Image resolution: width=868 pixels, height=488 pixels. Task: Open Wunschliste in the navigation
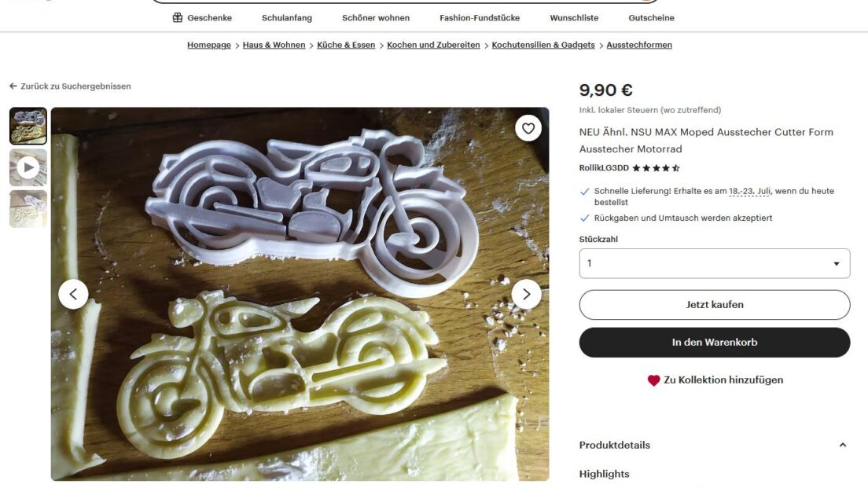[x=574, y=18]
